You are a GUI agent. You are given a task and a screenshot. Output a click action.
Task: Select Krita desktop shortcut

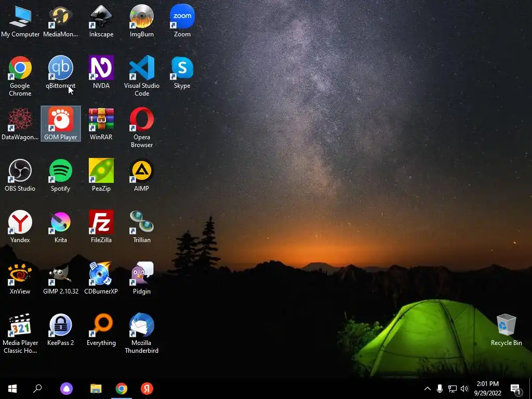pos(60,227)
